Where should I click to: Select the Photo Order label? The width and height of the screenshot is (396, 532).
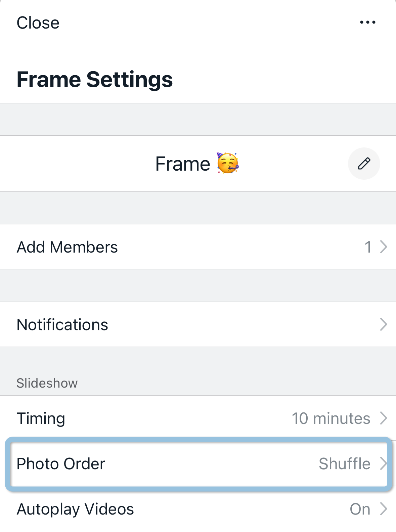point(61,464)
